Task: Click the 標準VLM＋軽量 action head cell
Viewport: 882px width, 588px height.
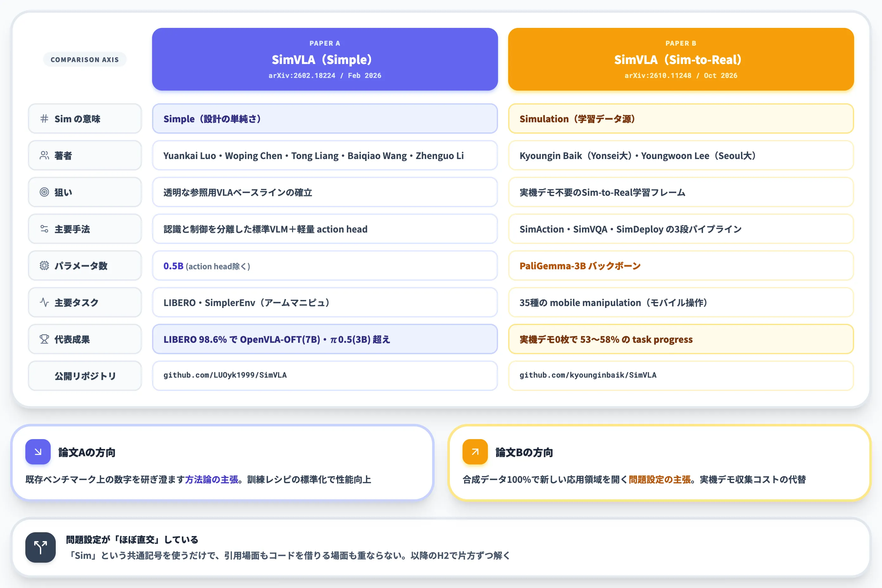Action: (325, 229)
